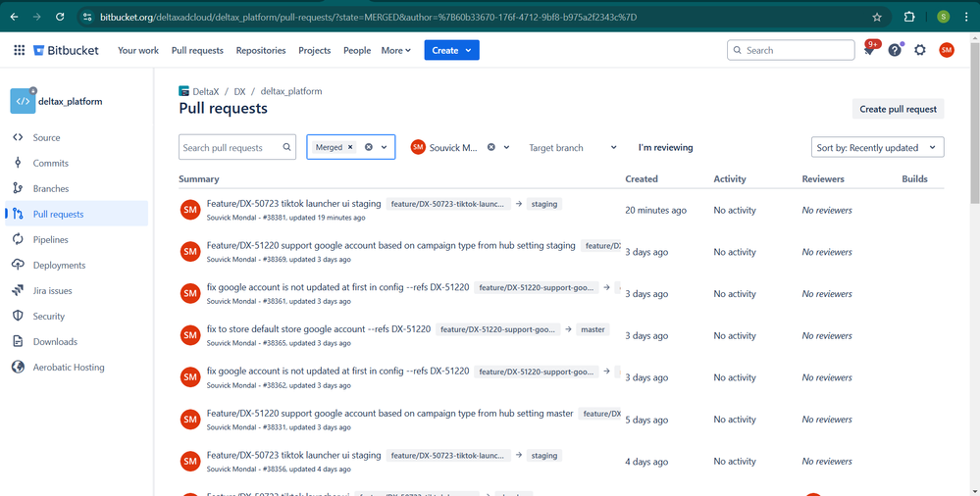The height and width of the screenshot is (496, 980).
Task: Open pull request #38331 hub setting master
Action: (390, 413)
